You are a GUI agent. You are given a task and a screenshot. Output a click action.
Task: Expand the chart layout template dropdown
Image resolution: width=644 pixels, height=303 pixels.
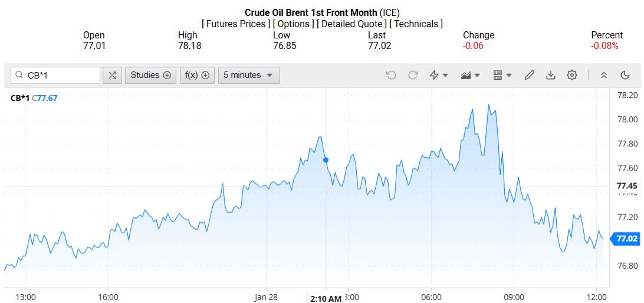(x=502, y=75)
